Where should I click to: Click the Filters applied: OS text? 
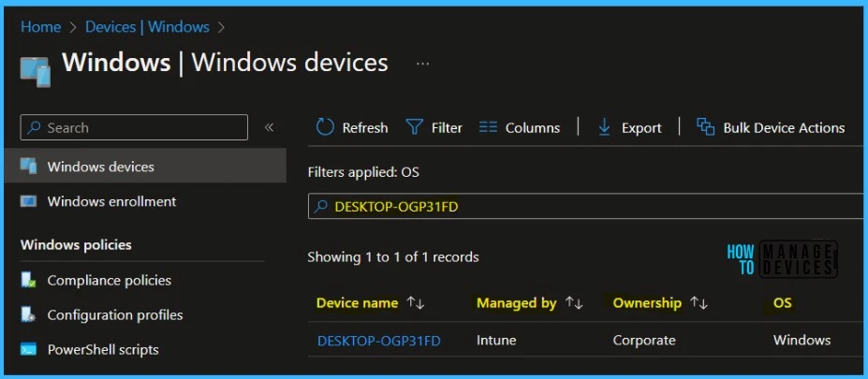point(363,172)
